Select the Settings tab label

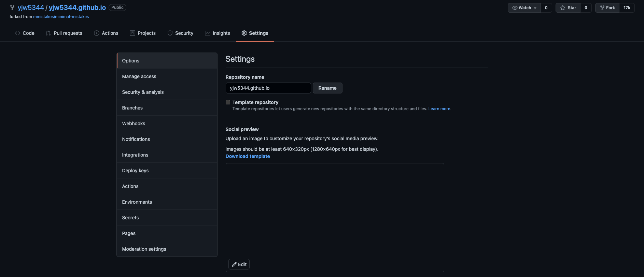[258, 33]
